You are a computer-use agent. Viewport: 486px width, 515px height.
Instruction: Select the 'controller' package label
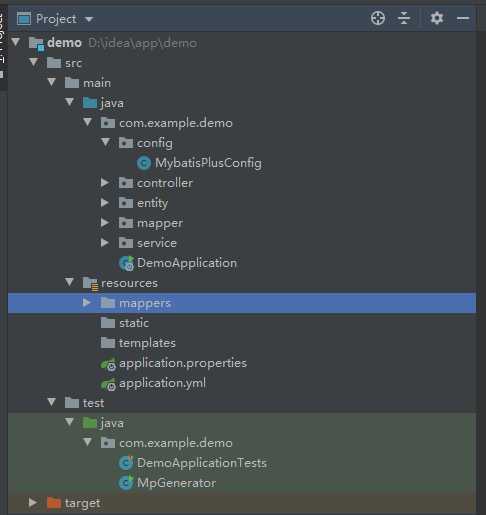(165, 183)
